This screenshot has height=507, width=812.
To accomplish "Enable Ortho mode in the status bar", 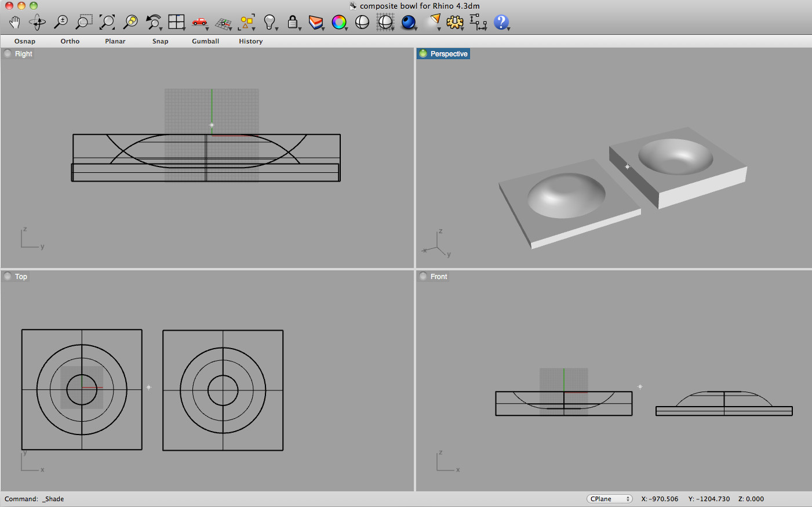I will (70, 41).
